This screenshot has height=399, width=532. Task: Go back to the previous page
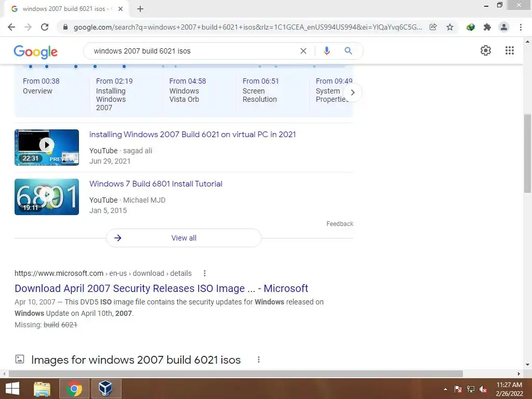point(11,27)
